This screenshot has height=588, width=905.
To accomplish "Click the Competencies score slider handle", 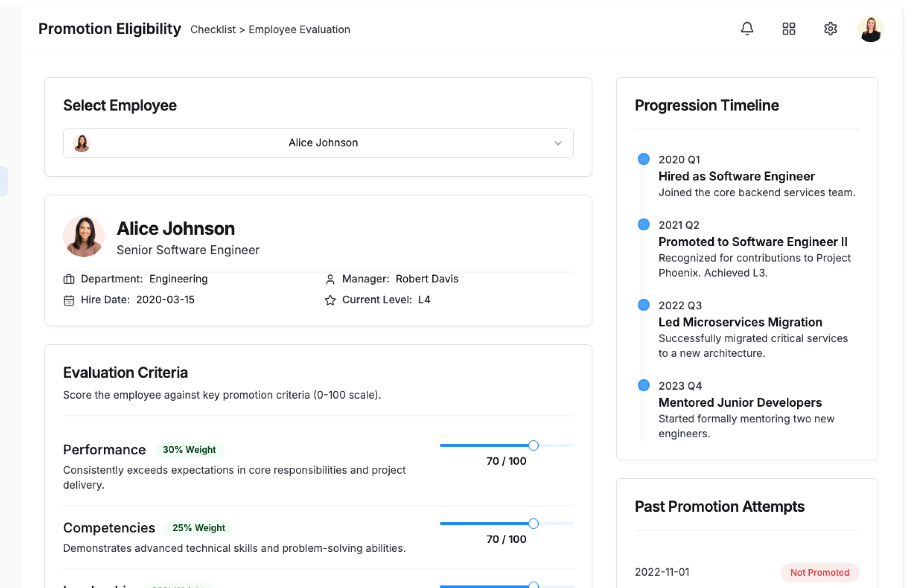I will click(533, 523).
